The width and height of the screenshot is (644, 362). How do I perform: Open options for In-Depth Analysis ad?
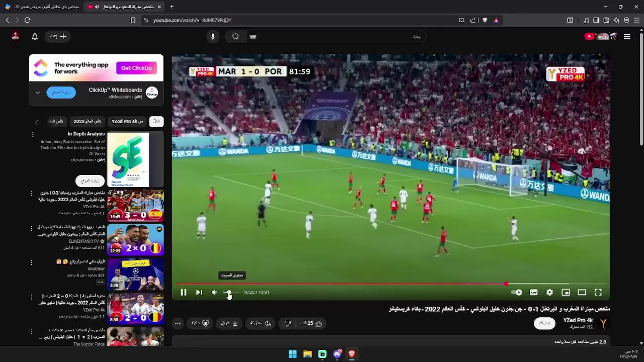pos(33,135)
